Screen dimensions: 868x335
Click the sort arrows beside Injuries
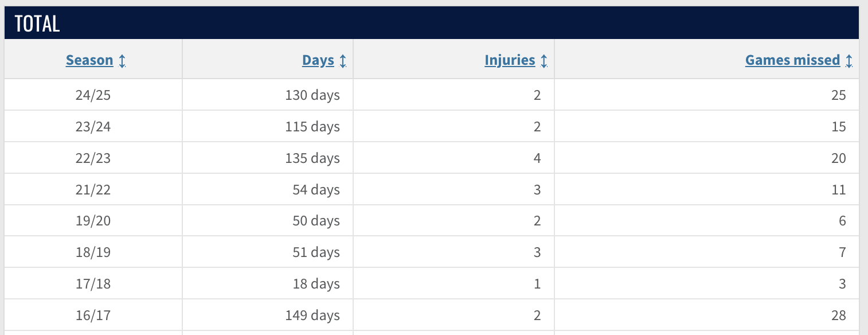[544, 61]
